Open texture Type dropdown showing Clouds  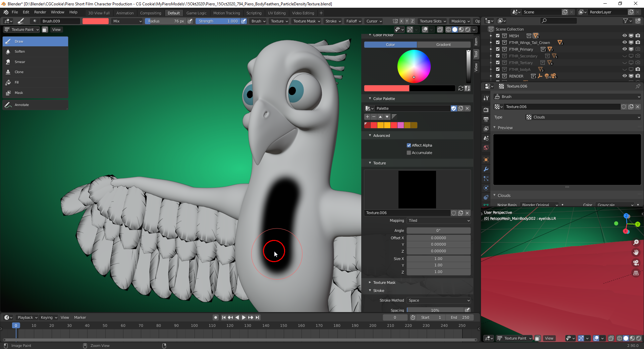(x=583, y=117)
